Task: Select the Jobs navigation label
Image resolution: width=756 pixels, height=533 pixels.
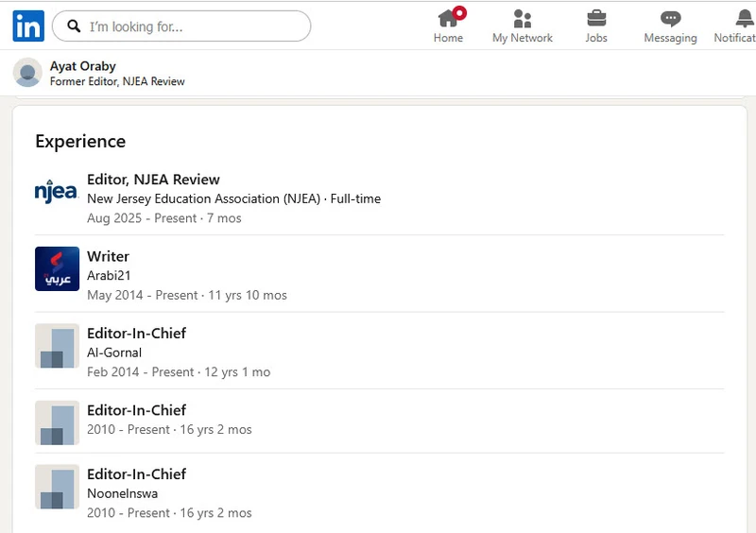Action: point(596,38)
